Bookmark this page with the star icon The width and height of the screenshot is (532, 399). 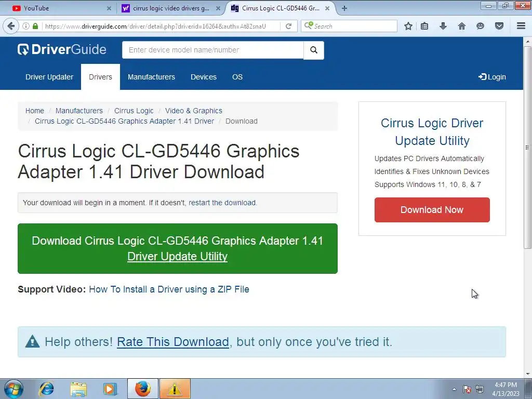[408, 26]
